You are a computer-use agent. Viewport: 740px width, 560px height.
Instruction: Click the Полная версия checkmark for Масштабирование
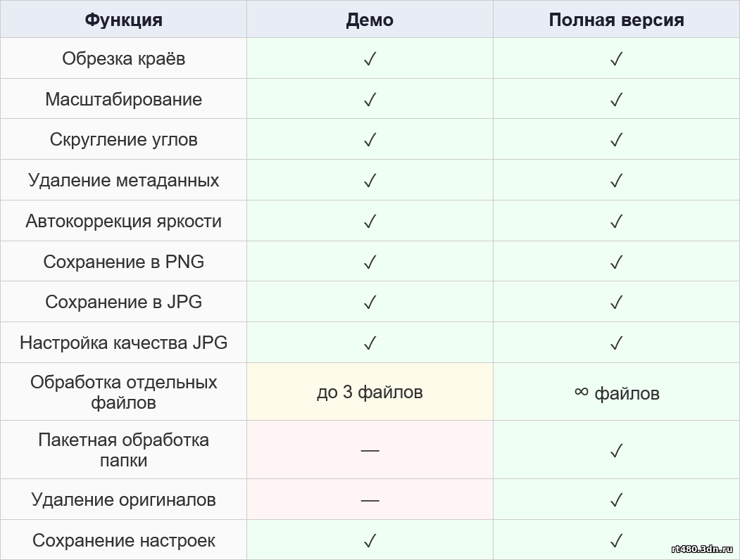point(616,99)
